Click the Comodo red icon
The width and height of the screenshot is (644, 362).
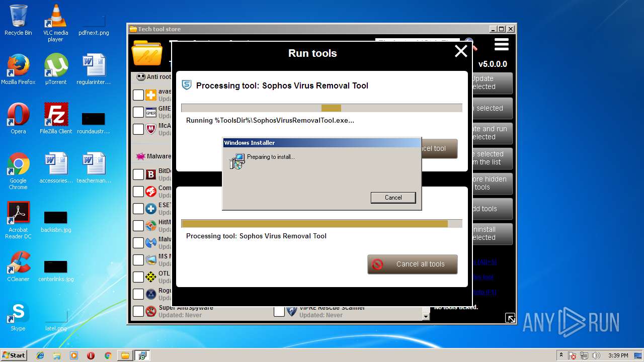(x=151, y=192)
